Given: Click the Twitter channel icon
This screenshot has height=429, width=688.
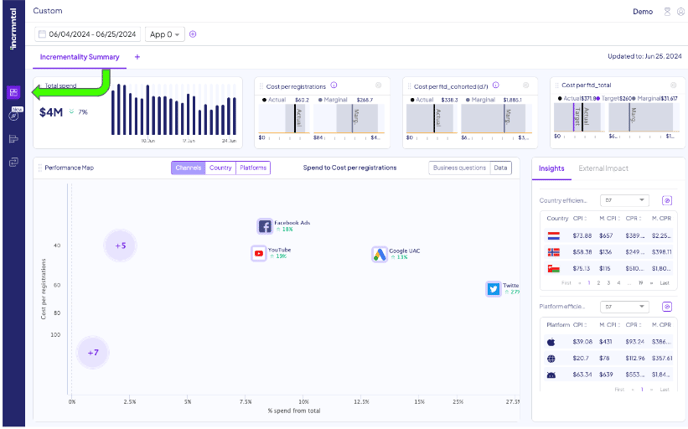Looking at the screenshot, I should point(493,289).
